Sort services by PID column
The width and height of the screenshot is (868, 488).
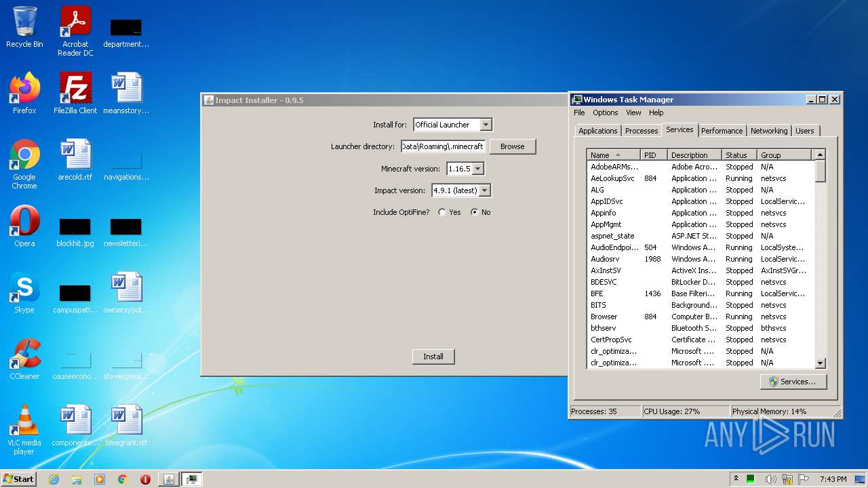pos(654,155)
